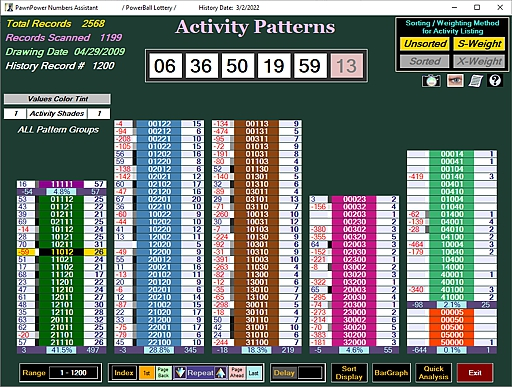Screen dimensions: 512x387
Task: Open the Sort Display view
Action: (349, 373)
